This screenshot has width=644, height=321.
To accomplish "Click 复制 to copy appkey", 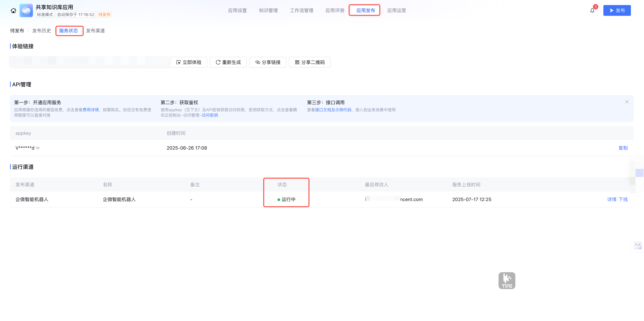I will tap(623, 148).
